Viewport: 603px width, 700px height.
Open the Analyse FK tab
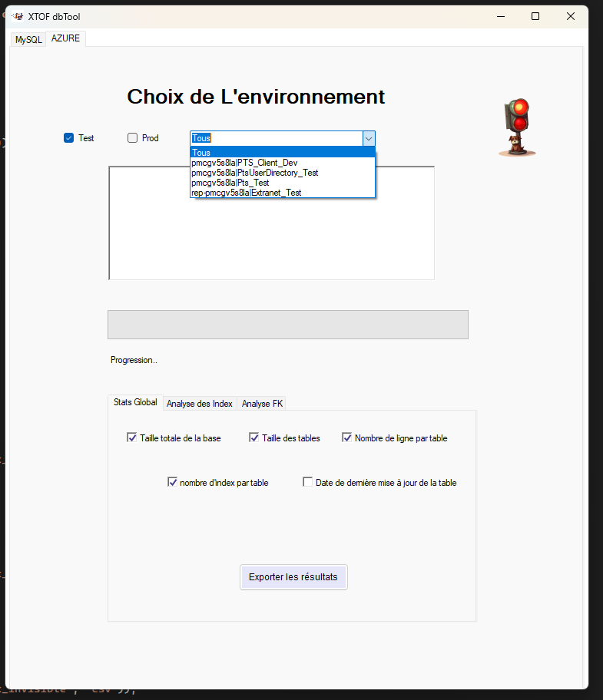tap(262, 404)
